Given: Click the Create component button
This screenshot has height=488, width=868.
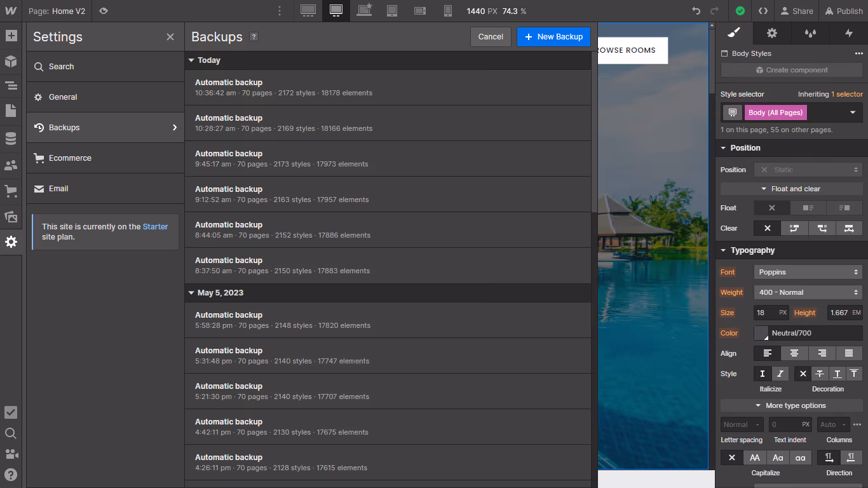Looking at the screenshot, I should 792,70.
